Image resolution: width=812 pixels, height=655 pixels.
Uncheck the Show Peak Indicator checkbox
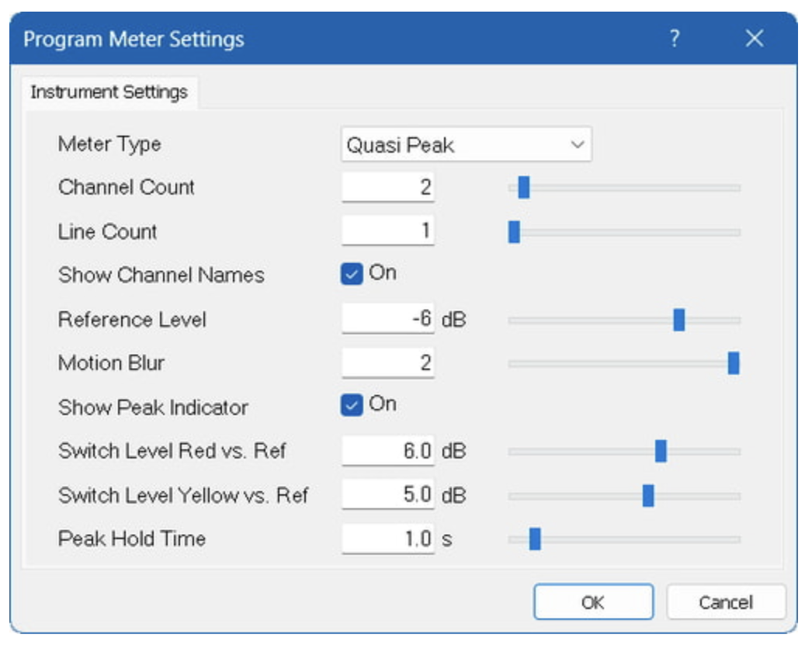tap(352, 406)
